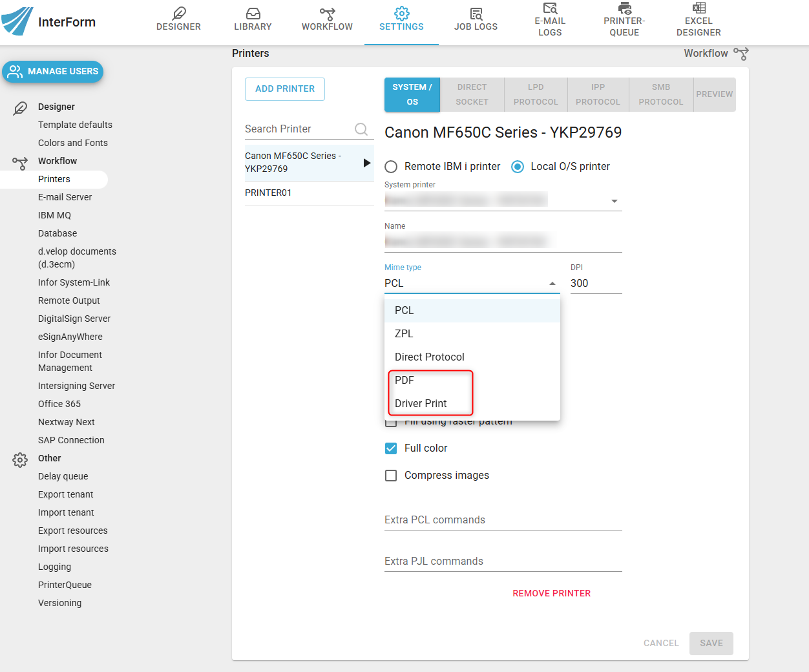Enable the Compress images checkbox
Image resolution: width=809 pixels, height=672 pixels.
tap(391, 476)
